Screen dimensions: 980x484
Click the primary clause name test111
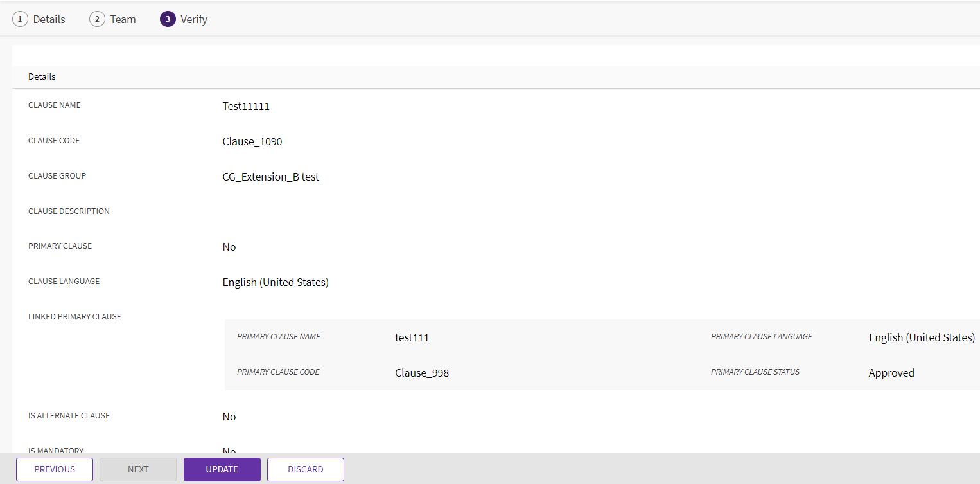point(412,338)
